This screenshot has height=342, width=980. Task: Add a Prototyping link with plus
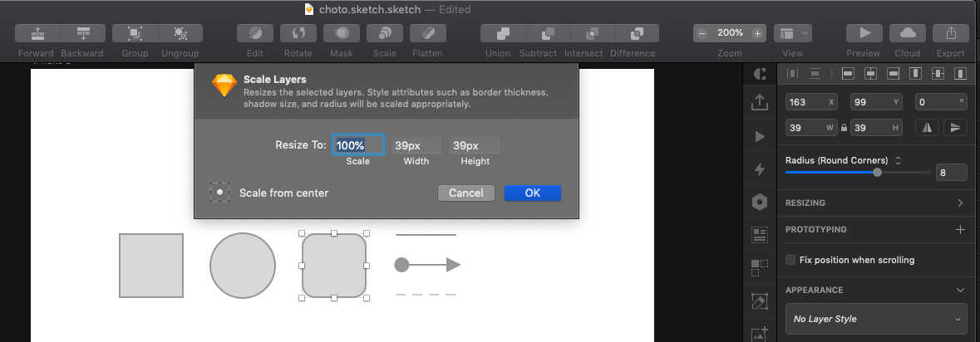coord(961,230)
